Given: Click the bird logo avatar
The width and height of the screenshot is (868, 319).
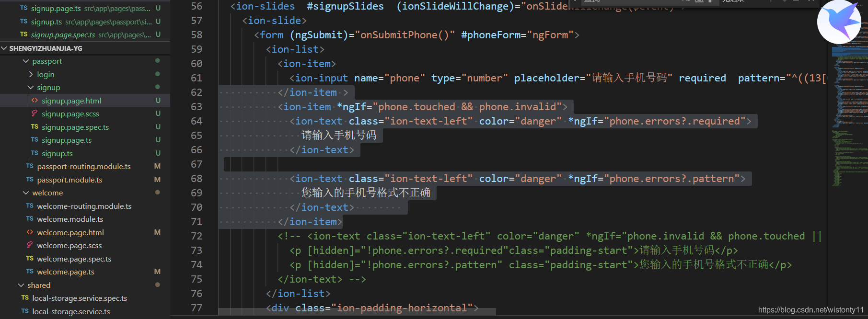Looking at the screenshot, I should point(839,22).
